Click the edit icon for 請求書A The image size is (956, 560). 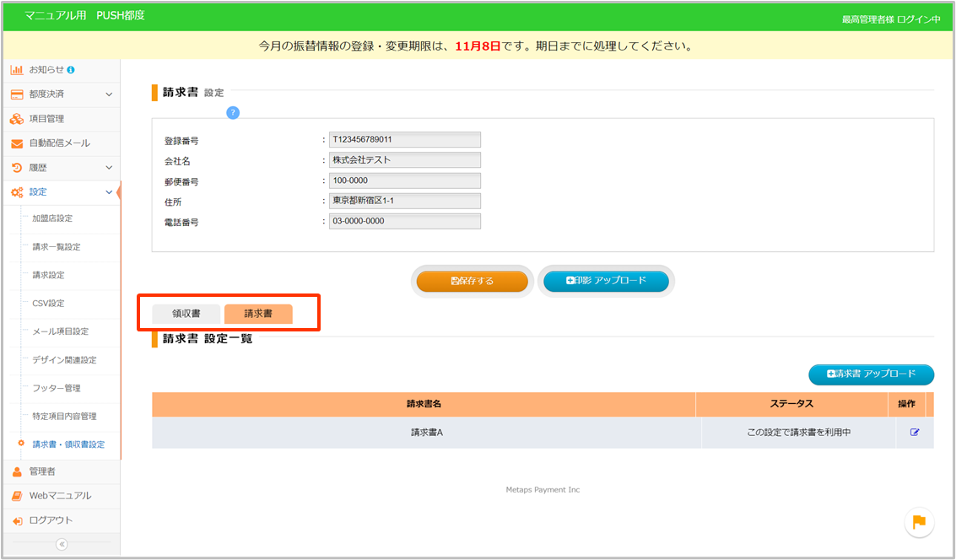pyautogui.click(x=915, y=433)
